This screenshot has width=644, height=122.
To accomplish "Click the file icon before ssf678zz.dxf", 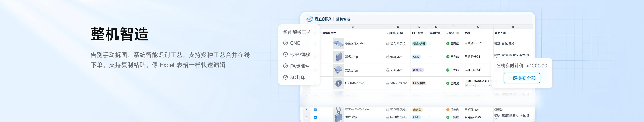I will pyautogui.click(x=388, y=83).
